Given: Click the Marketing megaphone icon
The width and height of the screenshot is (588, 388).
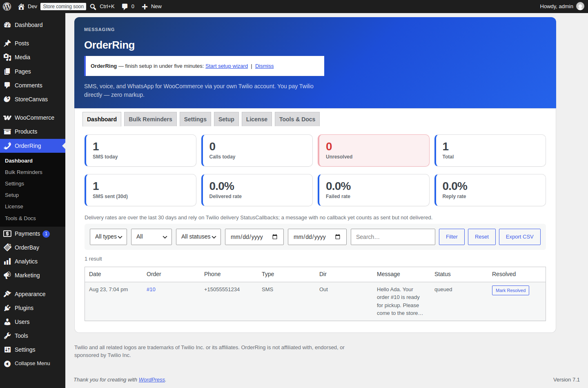Looking at the screenshot, I should [7, 275].
